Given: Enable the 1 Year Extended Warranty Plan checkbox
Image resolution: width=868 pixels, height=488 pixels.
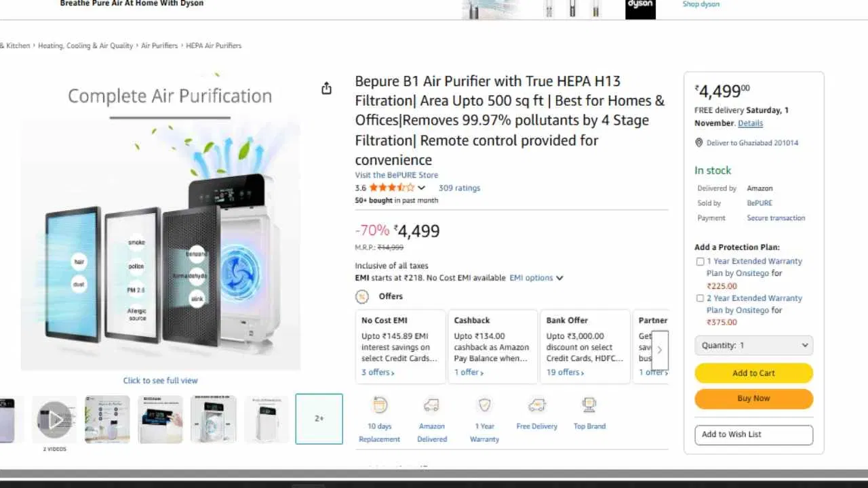Looking at the screenshot, I should 700,261.
